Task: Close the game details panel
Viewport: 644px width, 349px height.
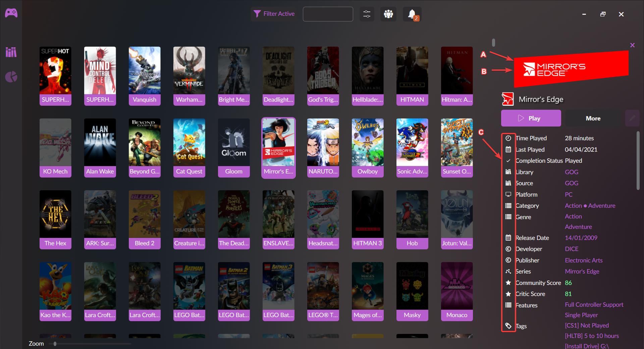Action: 632,45
